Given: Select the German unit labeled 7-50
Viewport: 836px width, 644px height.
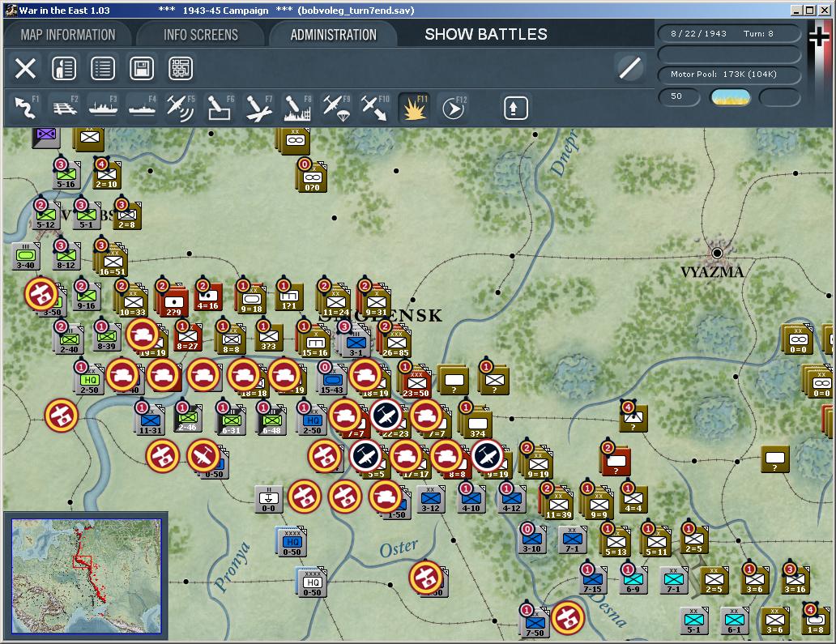Looking at the screenshot, I should click(x=535, y=624).
